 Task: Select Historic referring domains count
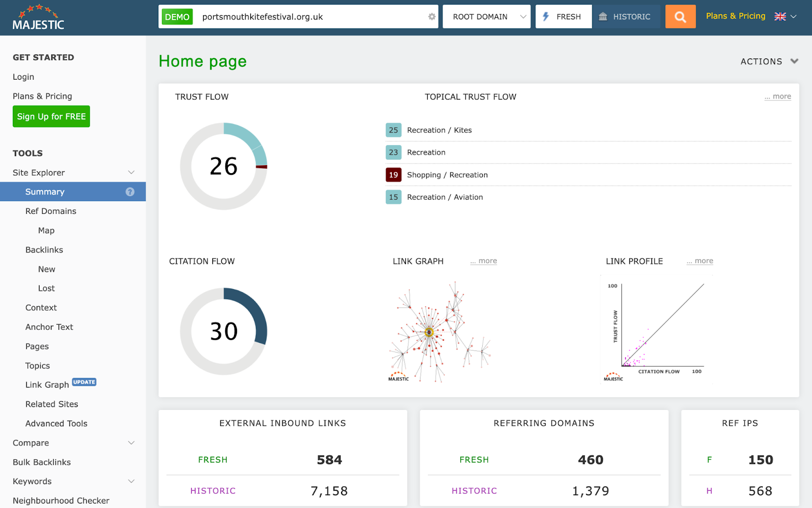click(590, 490)
